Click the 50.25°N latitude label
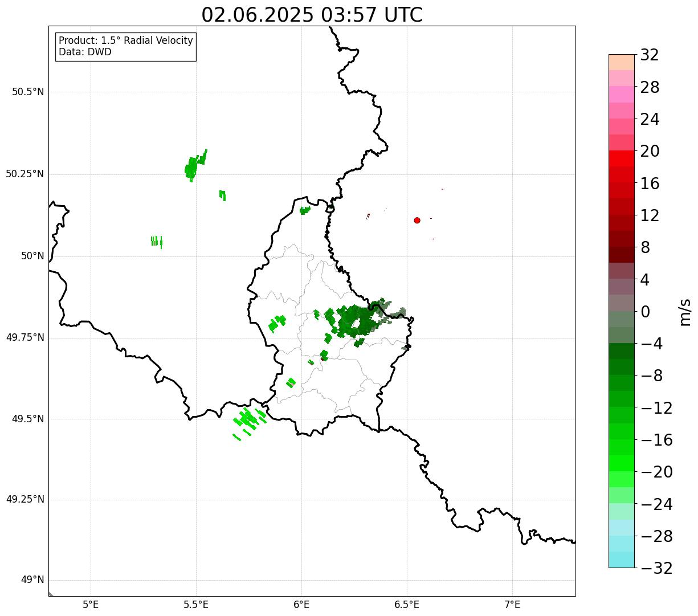Image resolution: width=698 pixels, height=616 pixels. (x=25, y=174)
